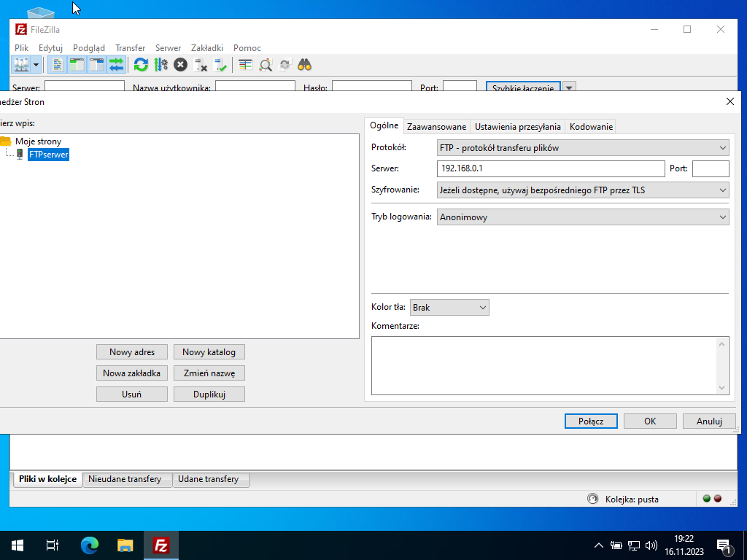747x560 pixels.
Task: Switch to the Zaawansowane tab
Action: pyautogui.click(x=436, y=127)
